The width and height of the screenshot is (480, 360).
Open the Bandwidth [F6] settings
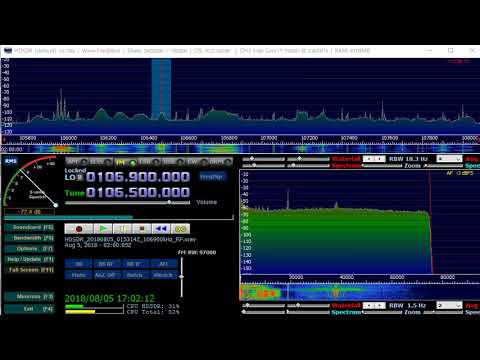point(30,238)
